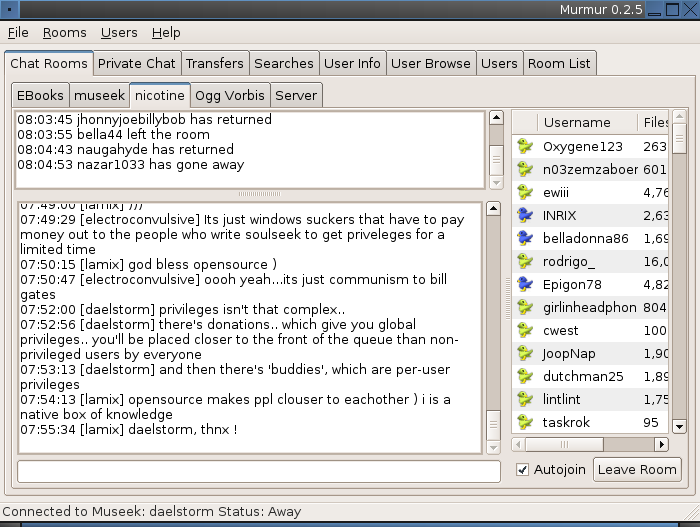Viewport: 700px width, 527px height.
Task: Click the pane divider handle between logs
Action: (x=259, y=194)
